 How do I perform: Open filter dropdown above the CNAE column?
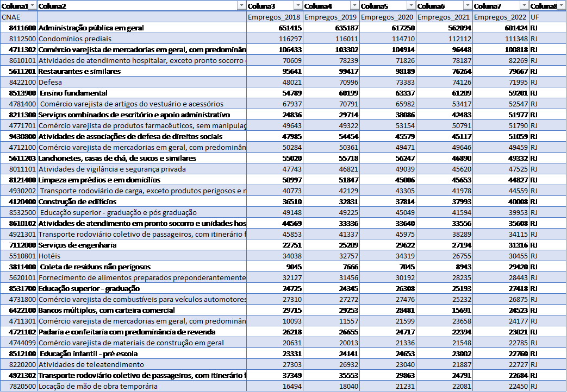click(32, 5)
